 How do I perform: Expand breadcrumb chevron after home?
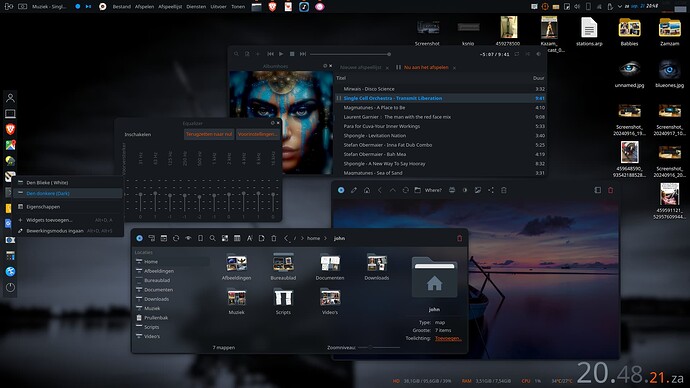tap(326, 238)
